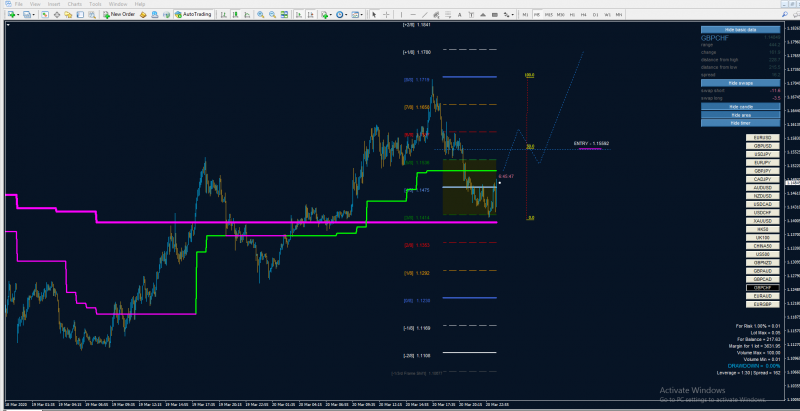Open the Tools menu
The height and width of the screenshot is (411, 800).
tap(95, 4)
